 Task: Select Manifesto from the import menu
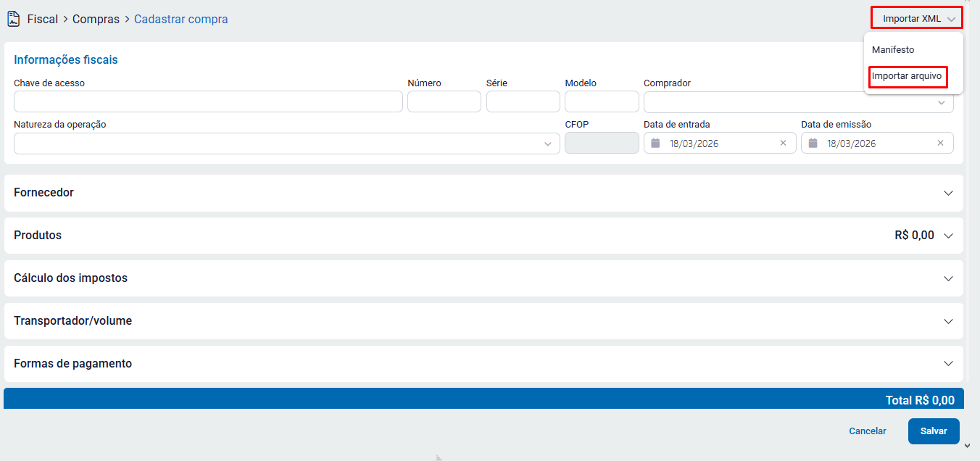(x=893, y=50)
